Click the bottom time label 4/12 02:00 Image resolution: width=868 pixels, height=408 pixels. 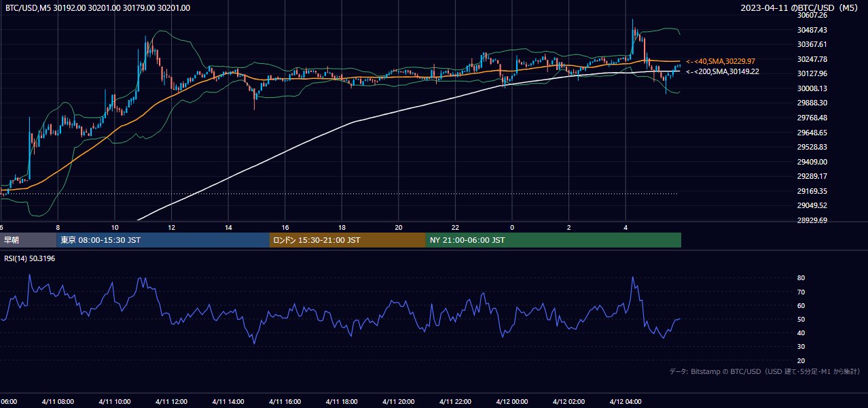(x=568, y=402)
